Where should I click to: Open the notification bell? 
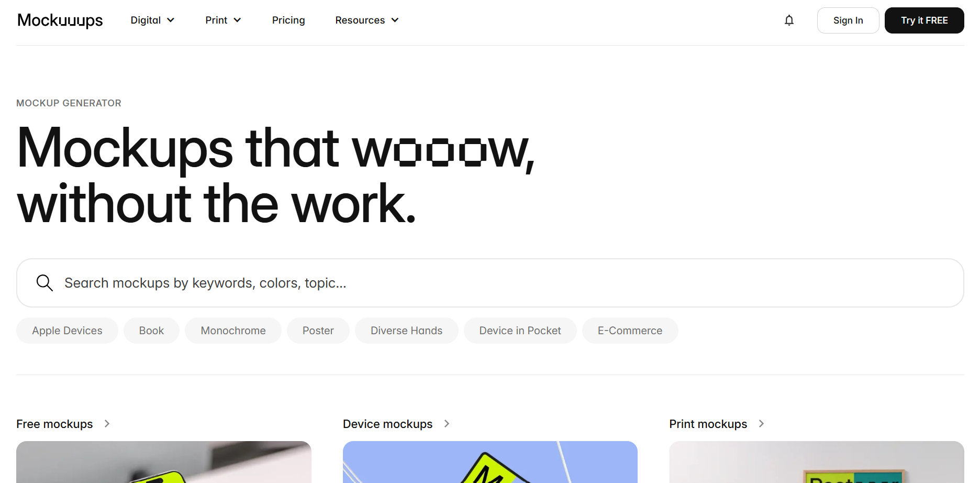click(x=789, y=20)
